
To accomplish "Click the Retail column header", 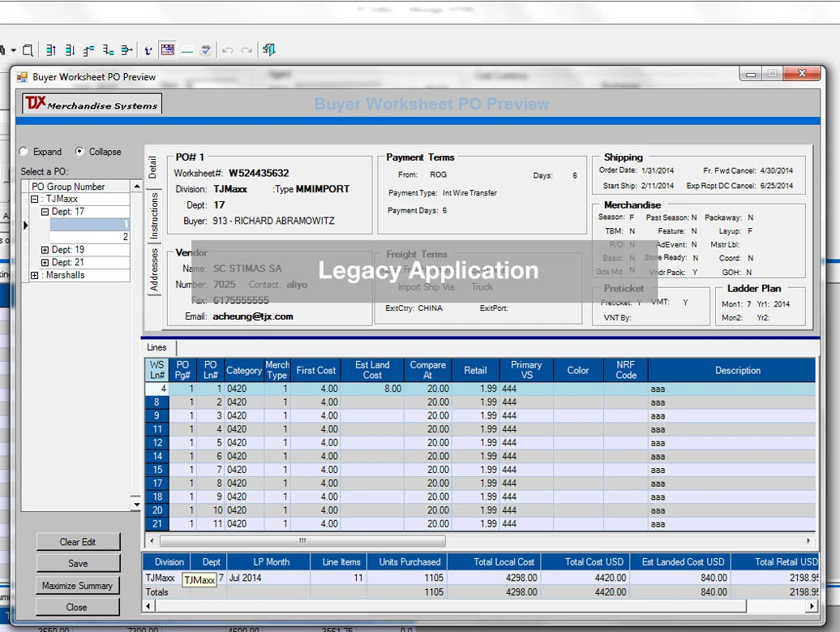I will (475, 371).
